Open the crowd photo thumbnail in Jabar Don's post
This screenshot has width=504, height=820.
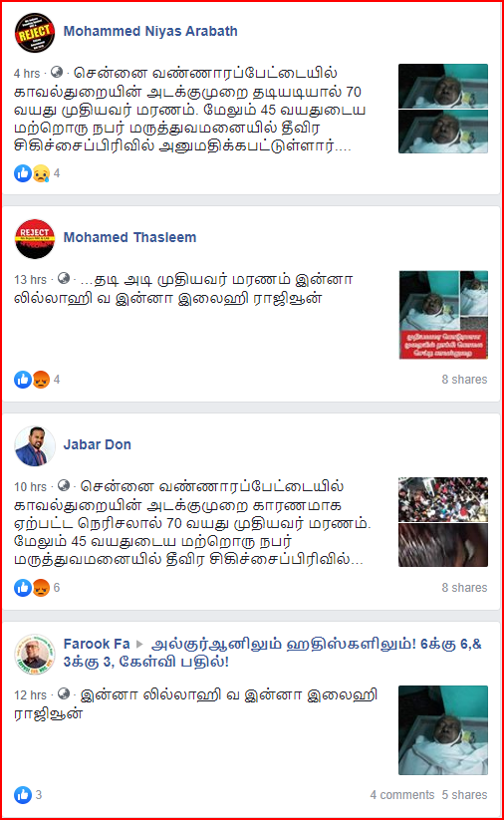443,499
